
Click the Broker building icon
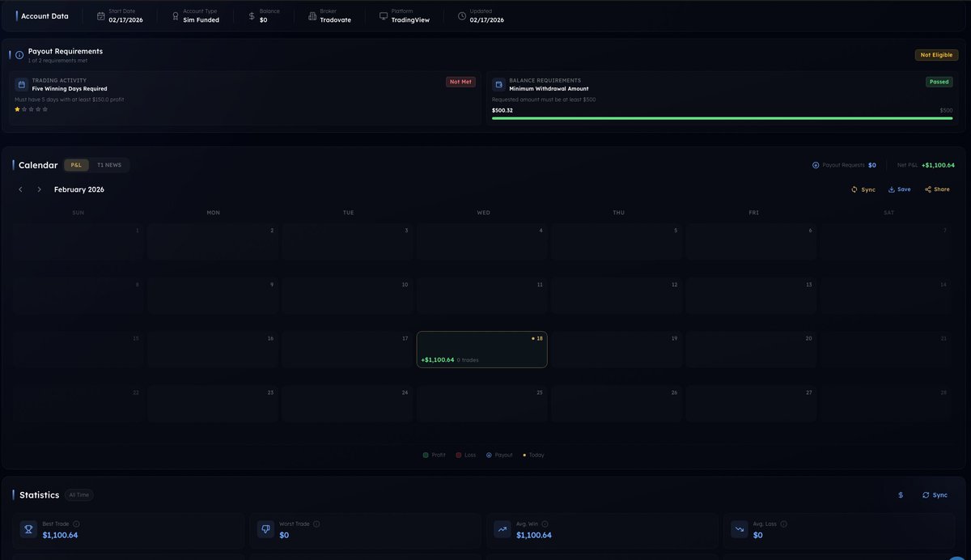pos(312,15)
